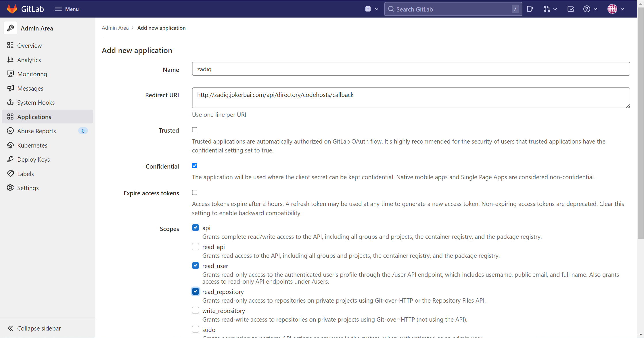Check the sudo scope checkbox
This screenshot has width=644, height=338.
[195, 329]
